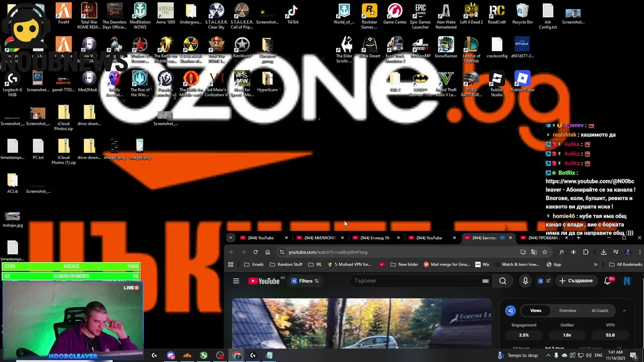This screenshot has height=362, width=644.
Task: Collapse the vidIQ panel chevron
Action: tap(624, 311)
